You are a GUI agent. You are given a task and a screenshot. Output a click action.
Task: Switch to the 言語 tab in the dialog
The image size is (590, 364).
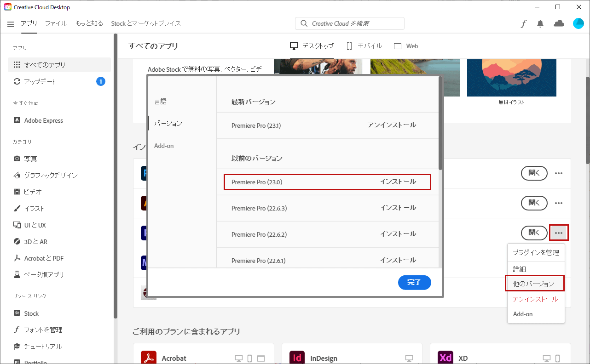pos(161,102)
